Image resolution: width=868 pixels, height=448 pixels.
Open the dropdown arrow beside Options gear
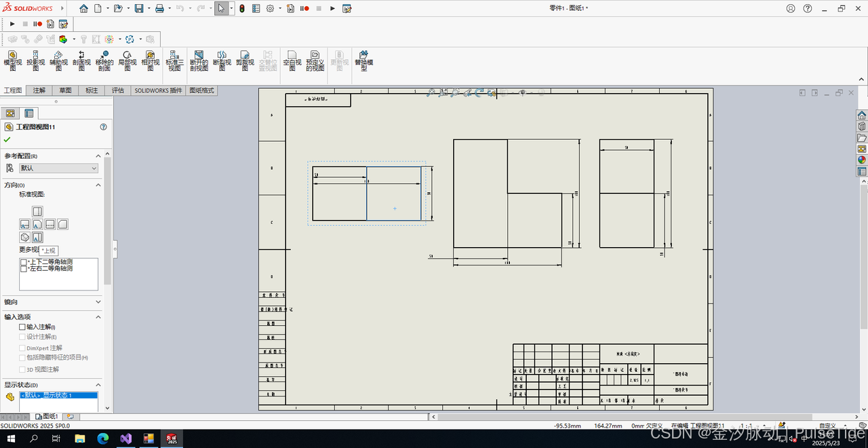(279, 9)
